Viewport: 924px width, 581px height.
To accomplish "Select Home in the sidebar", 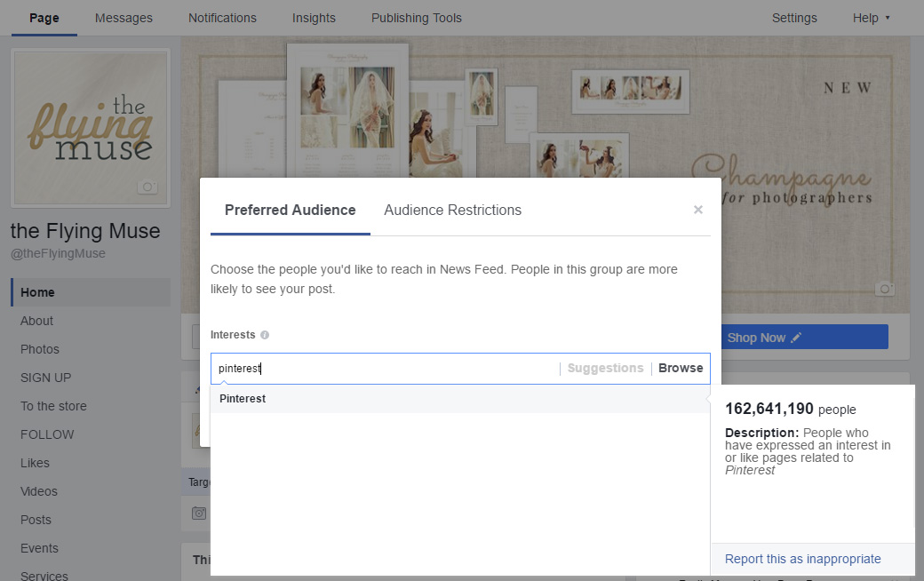I will pos(91,292).
